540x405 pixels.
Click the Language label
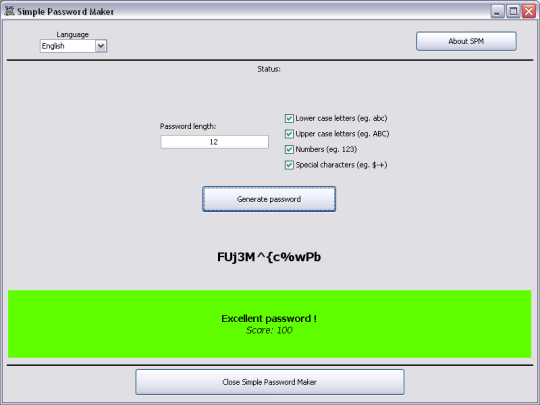tap(73, 34)
